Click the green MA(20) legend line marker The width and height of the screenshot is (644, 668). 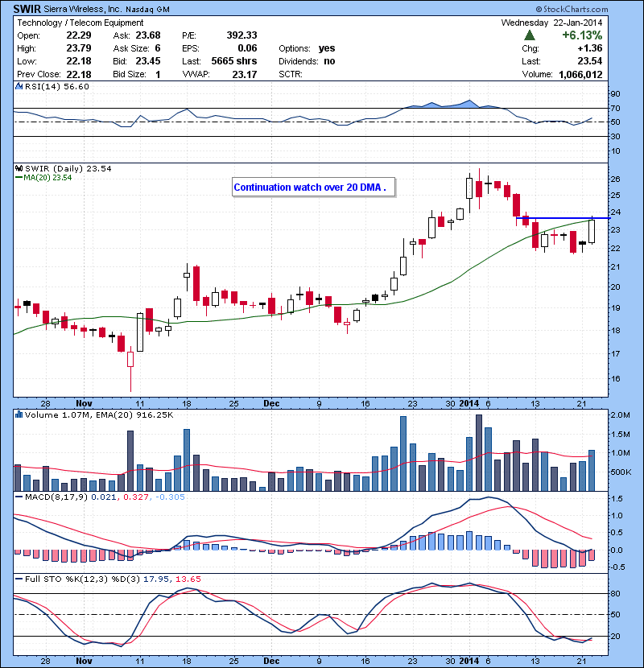[19, 178]
